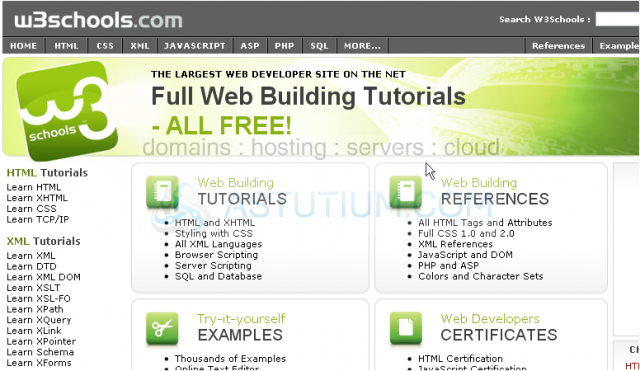
Task: Click the scissors icon beside EXAMPLES
Action: [162, 329]
